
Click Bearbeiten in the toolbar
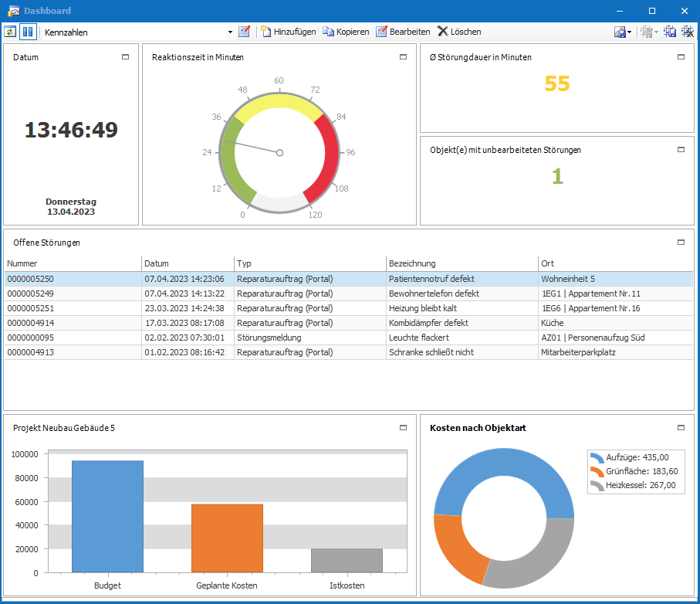402,32
